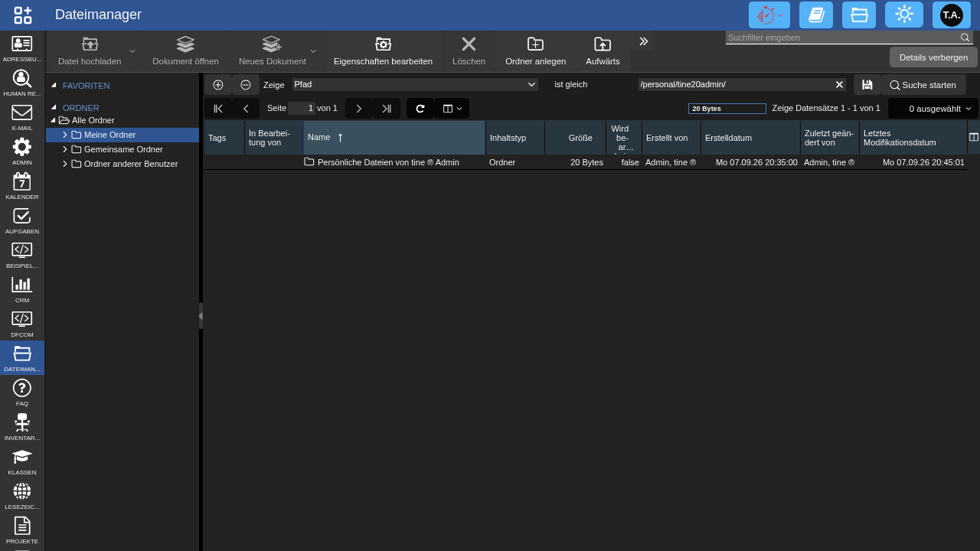Click Eigenschaften bearbeiten toolbar button

pyautogui.click(x=383, y=51)
